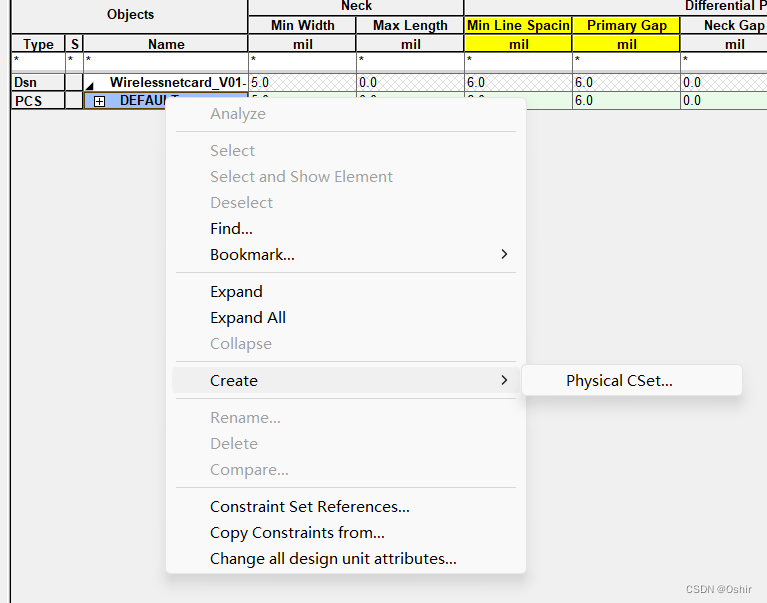This screenshot has width=767, height=603.
Task: Select the Wirelessnetcard_V01 design row
Action: [176, 83]
